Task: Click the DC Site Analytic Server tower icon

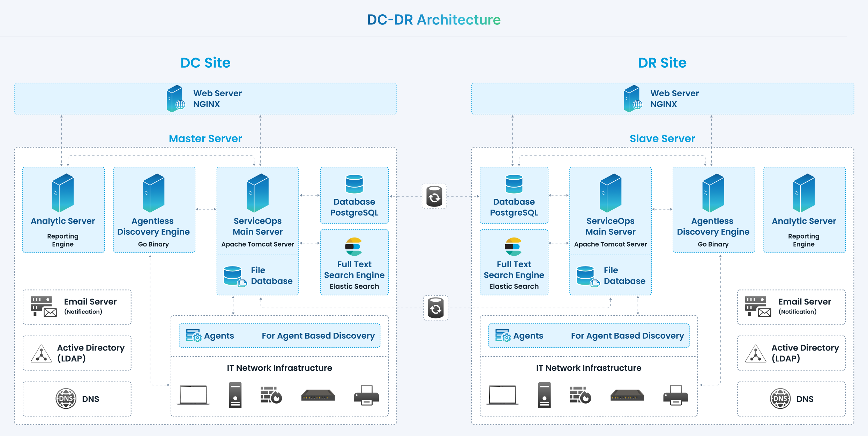Action: (63, 193)
